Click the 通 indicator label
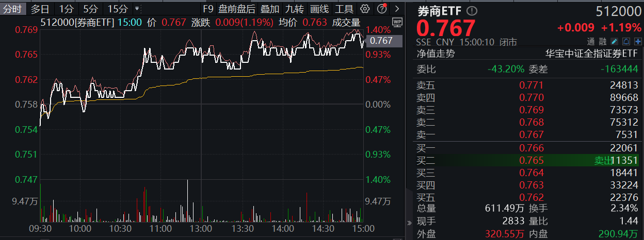 (x=591, y=42)
